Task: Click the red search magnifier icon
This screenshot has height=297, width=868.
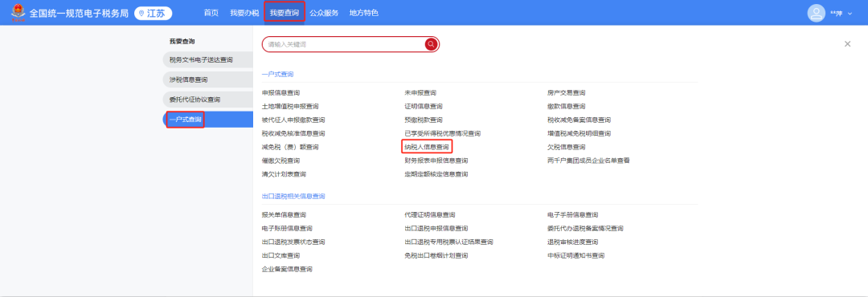Action: pos(432,44)
